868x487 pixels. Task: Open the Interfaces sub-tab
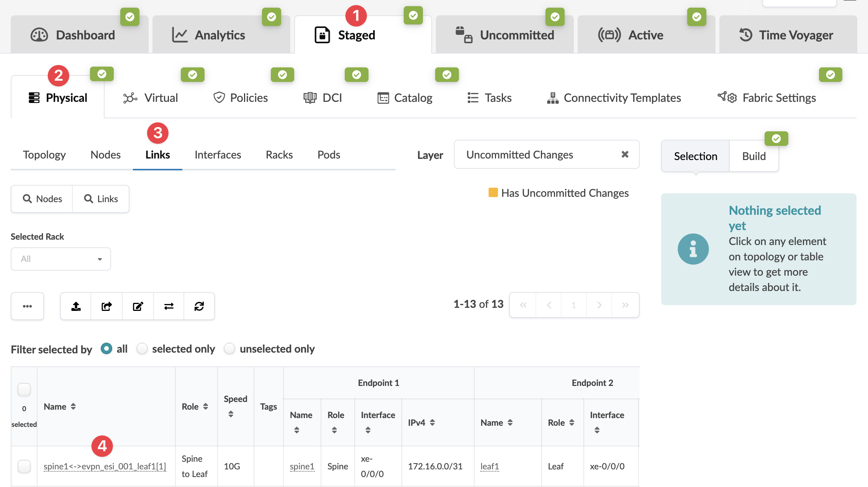pos(218,155)
